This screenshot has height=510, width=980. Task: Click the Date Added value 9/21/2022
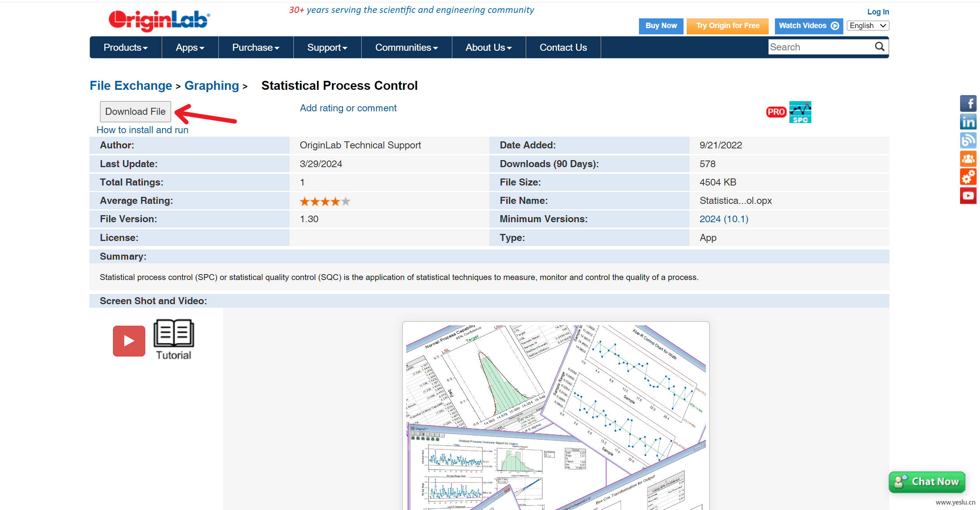[x=721, y=145]
